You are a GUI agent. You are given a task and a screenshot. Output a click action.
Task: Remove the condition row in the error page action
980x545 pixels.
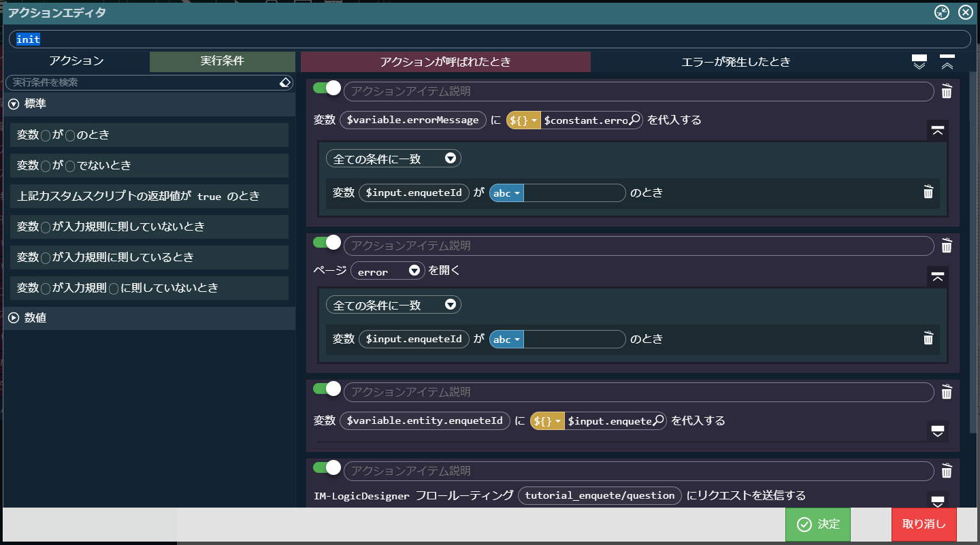click(x=928, y=338)
